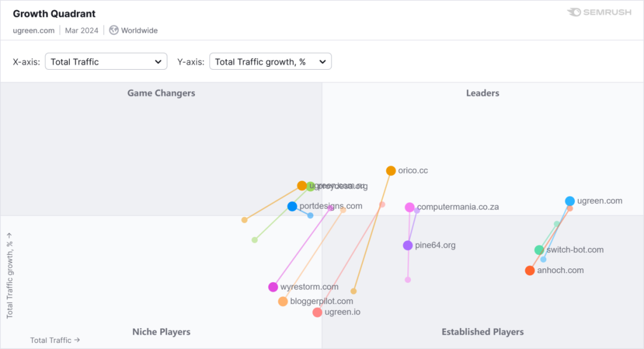Click the Leaders quadrant label
The height and width of the screenshot is (349, 644).
pos(482,93)
